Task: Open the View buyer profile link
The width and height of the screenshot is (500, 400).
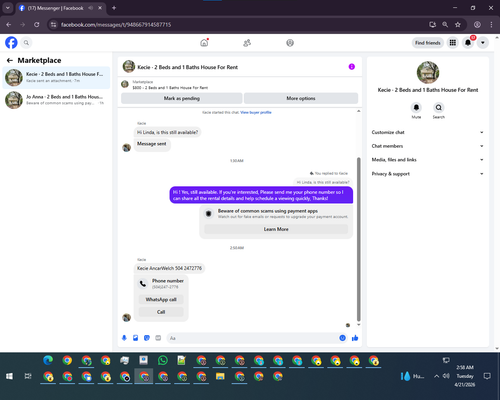Action: (x=256, y=112)
